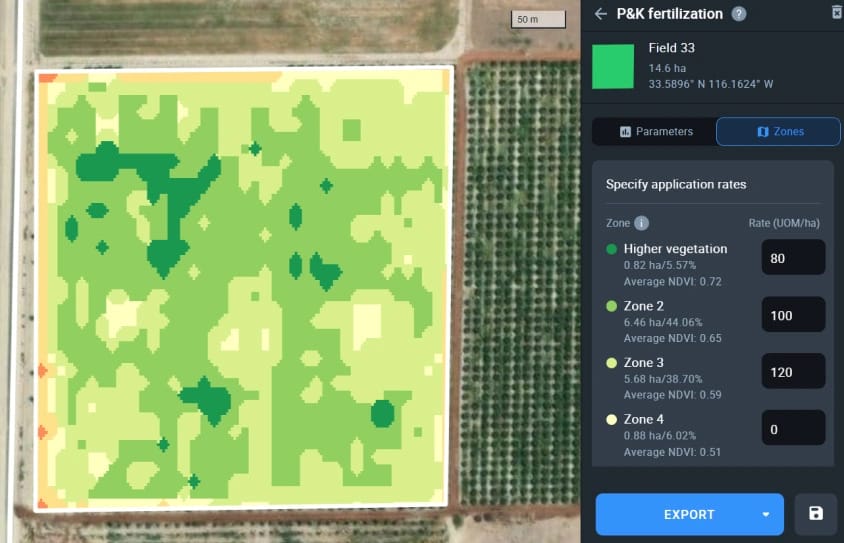The height and width of the screenshot is (543, 844).
Task: Expand the EXPORT dropdown arrow
Action: tap(766, 514)
